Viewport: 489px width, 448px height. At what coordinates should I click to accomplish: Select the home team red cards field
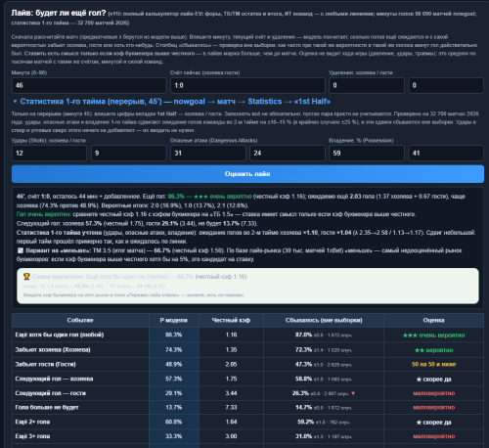[367, 85]
